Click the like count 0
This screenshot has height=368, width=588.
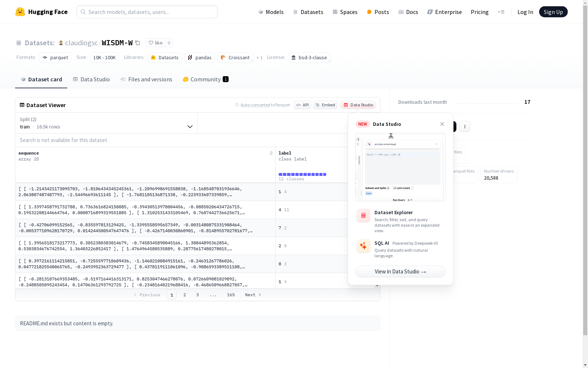tap(169, 43)
